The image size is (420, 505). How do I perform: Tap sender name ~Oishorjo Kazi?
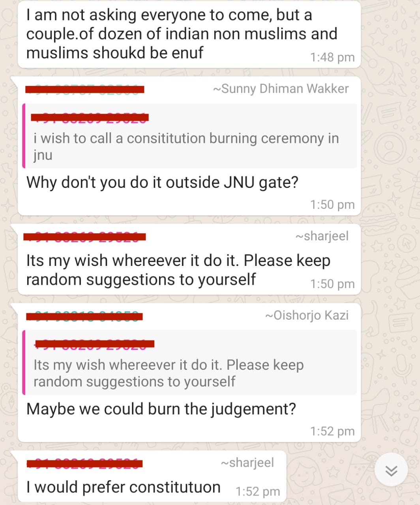(x=307, y=315)
